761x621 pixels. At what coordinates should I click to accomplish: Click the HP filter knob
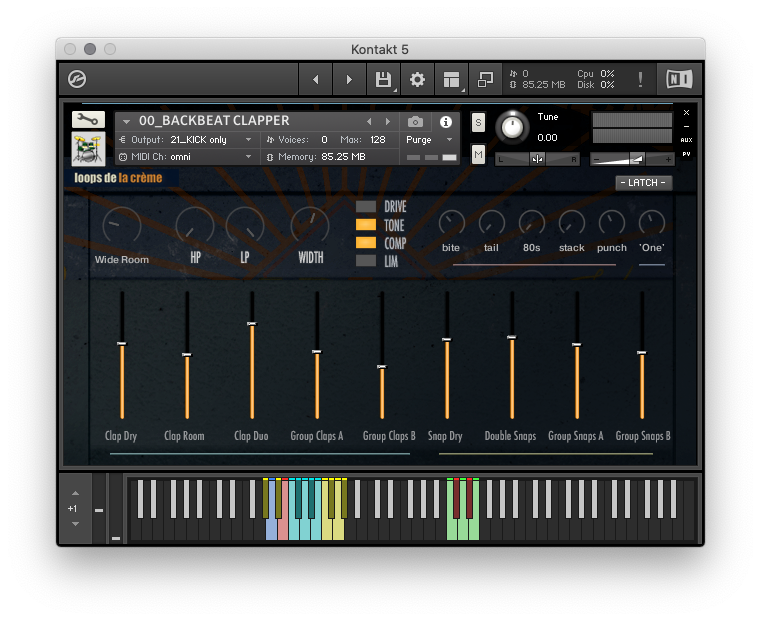click(x=195, y=226)
